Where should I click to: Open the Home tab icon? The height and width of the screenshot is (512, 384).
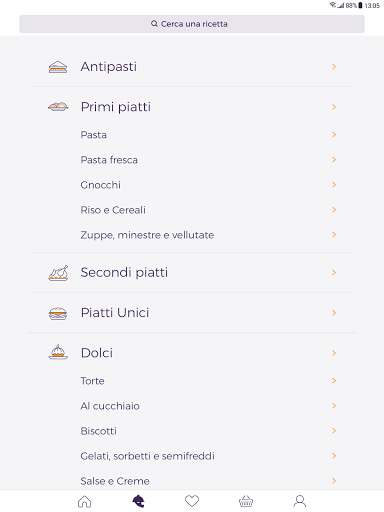[84, 501]
